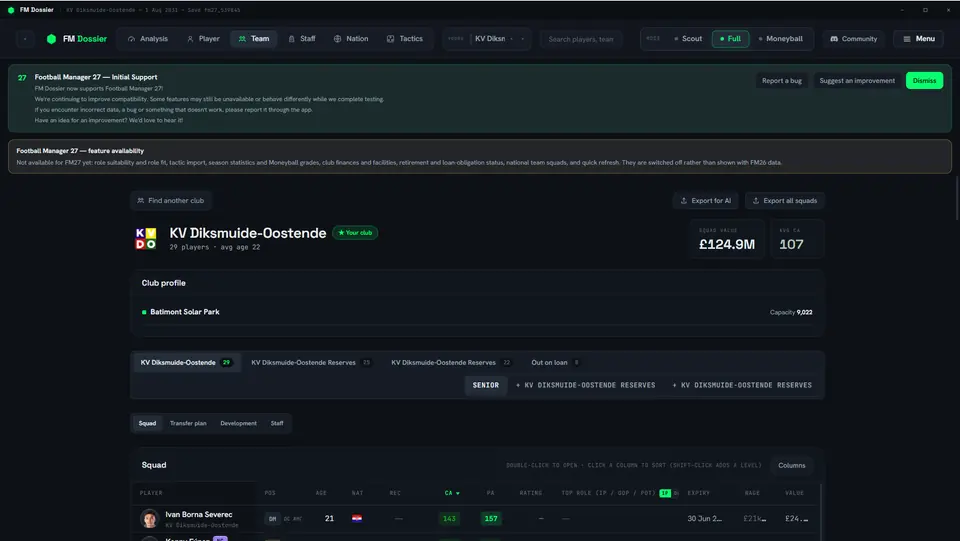Click the Your club star badge
The image size is (960, 541).
click(355, 233)
